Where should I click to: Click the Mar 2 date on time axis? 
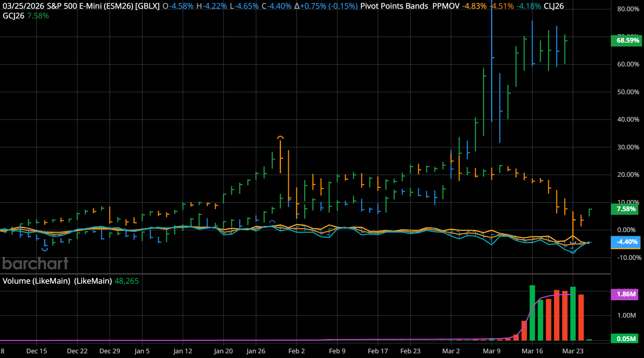tap(451, 351)
